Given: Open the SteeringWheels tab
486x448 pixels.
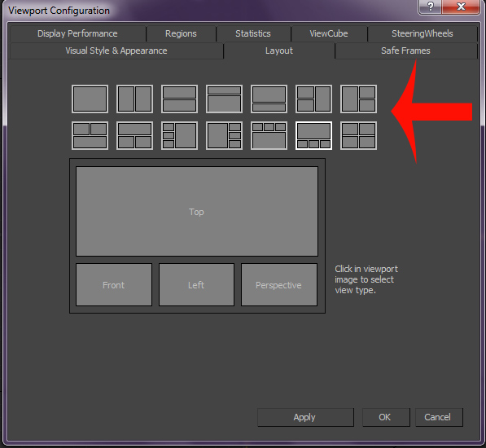Looking at the screenshot, I should click(x=423, y=33).
